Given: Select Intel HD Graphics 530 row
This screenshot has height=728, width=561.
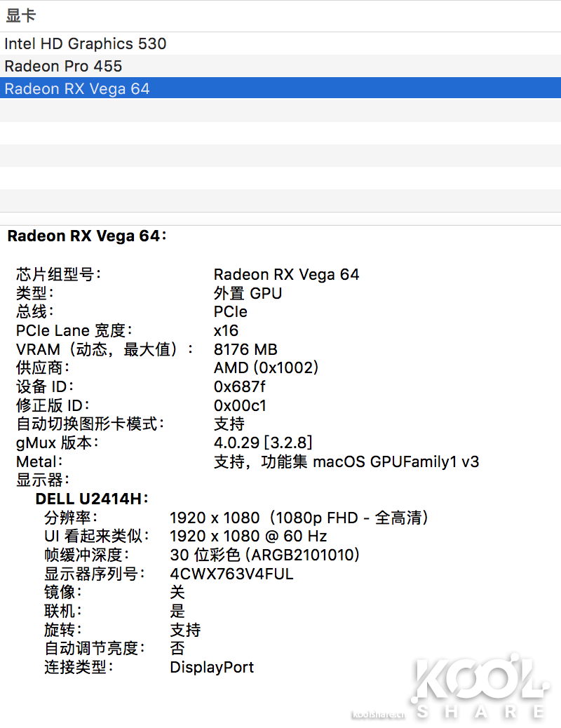Looking at the screenshot, I should coord(280,43).
